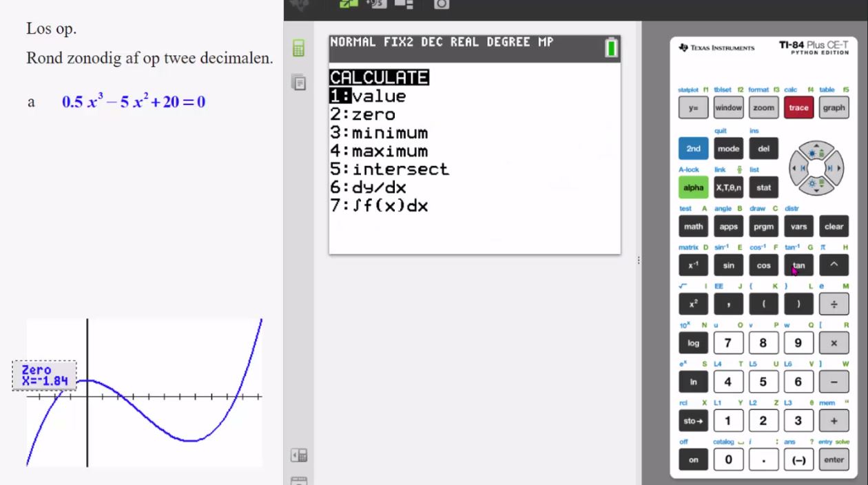Click the graph key
Viewport: 868px width, 485px height.
[834, 107]
